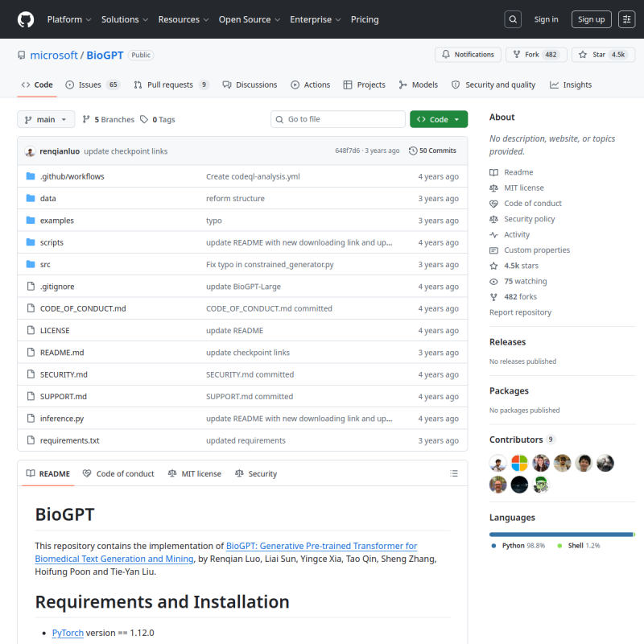
Task: Open README outline list icon
Action: tap(454, 473)
